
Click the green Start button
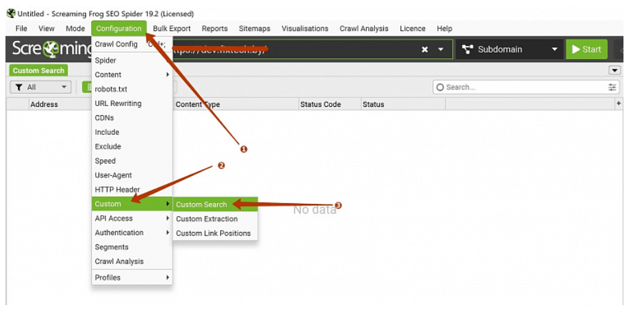click(x=587, y=49)
